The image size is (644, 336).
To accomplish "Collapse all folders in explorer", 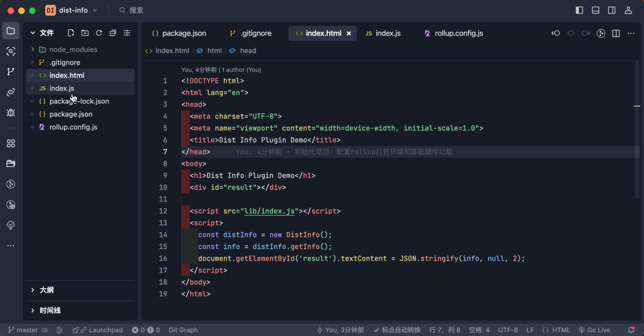I will 113,33.
